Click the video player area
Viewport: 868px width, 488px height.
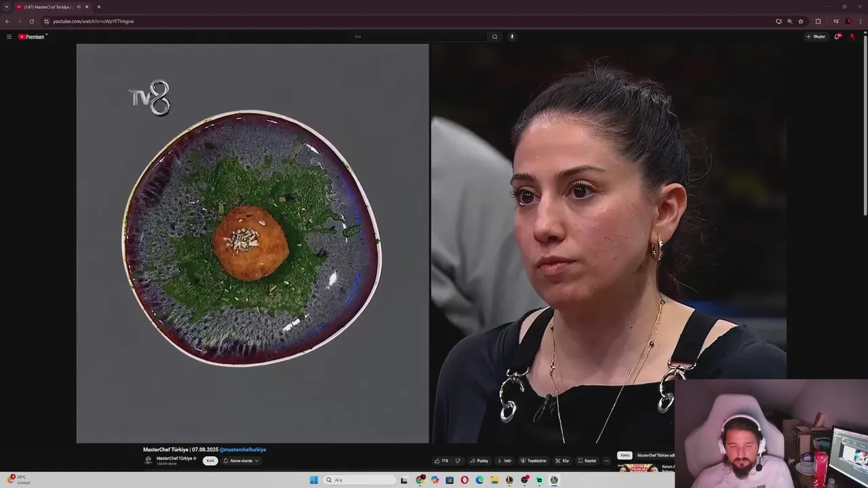[431, 243]
